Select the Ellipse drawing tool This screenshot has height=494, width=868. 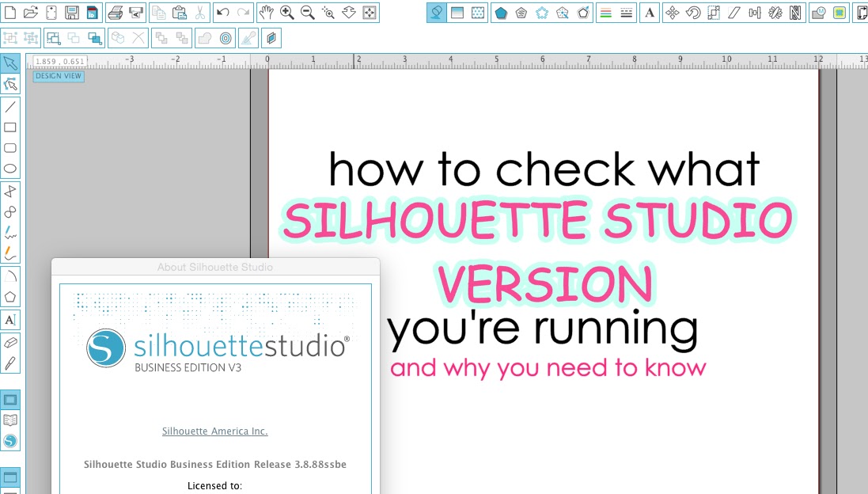click(x=10, y=169)
